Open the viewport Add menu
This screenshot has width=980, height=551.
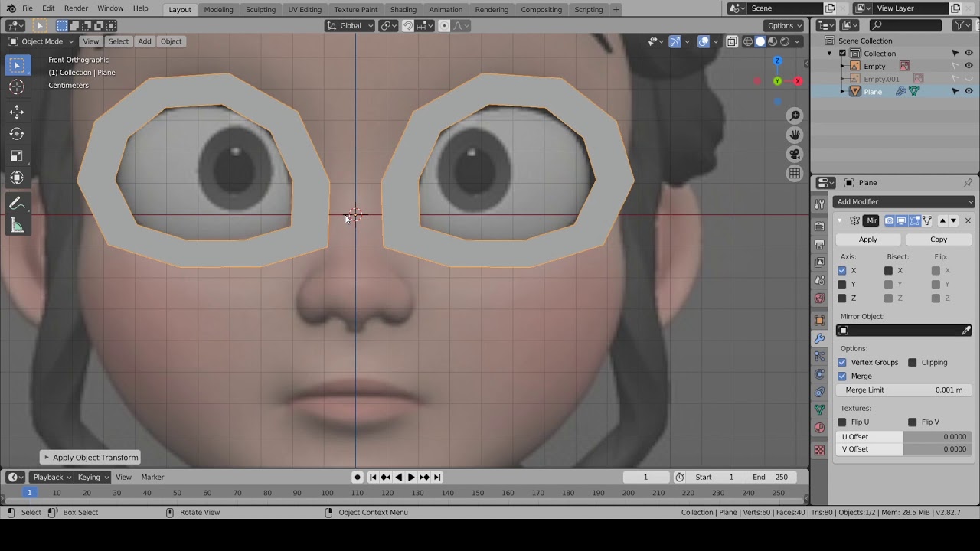click(145, 41)
